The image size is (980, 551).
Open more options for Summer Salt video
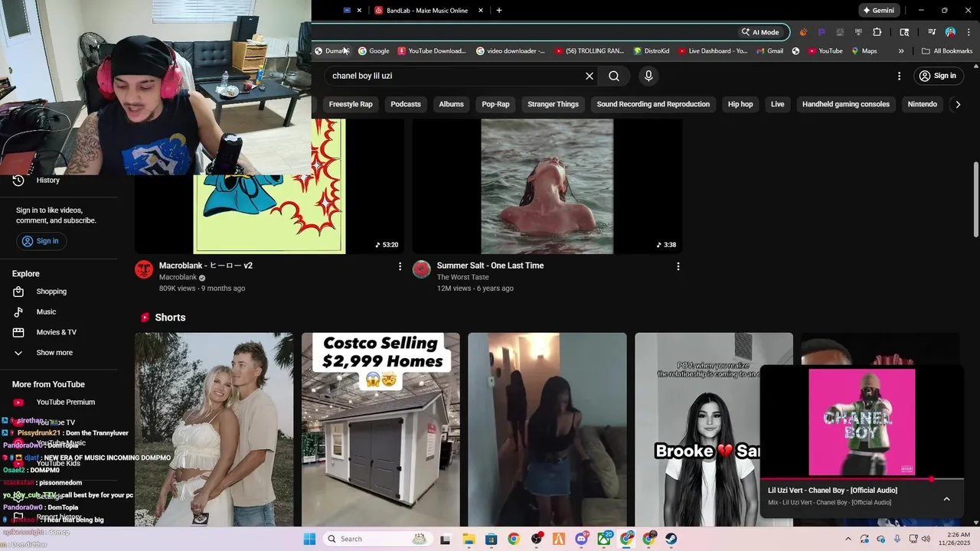(x=678, y=266)
